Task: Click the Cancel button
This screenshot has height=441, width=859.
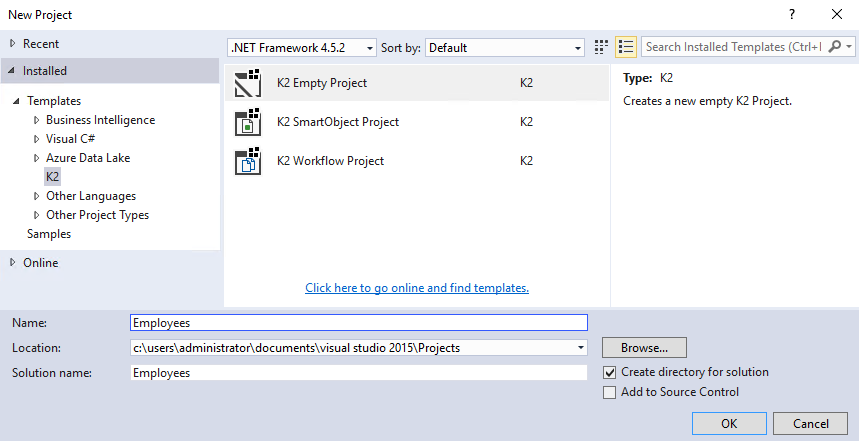Action: click(810, 423)
